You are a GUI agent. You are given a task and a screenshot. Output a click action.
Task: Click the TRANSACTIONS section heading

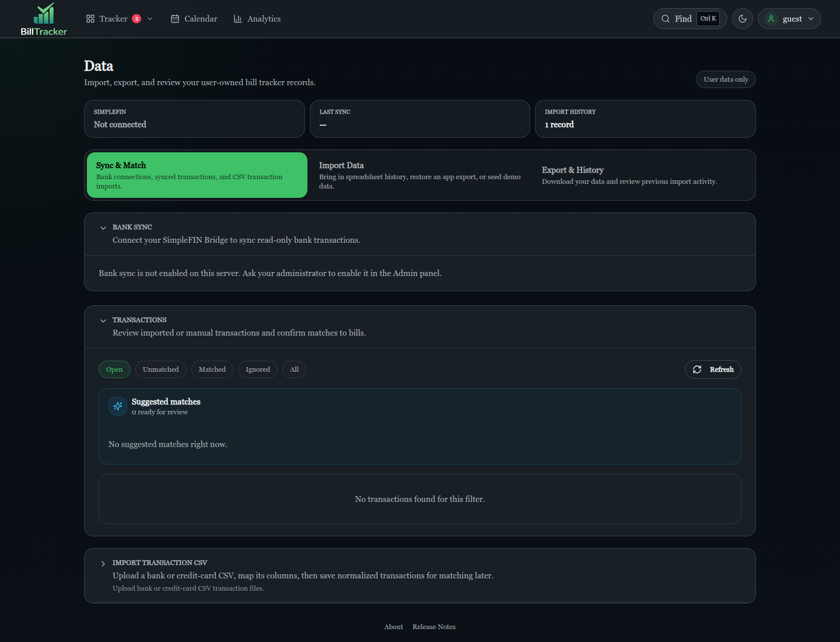(x=139, y=320)
